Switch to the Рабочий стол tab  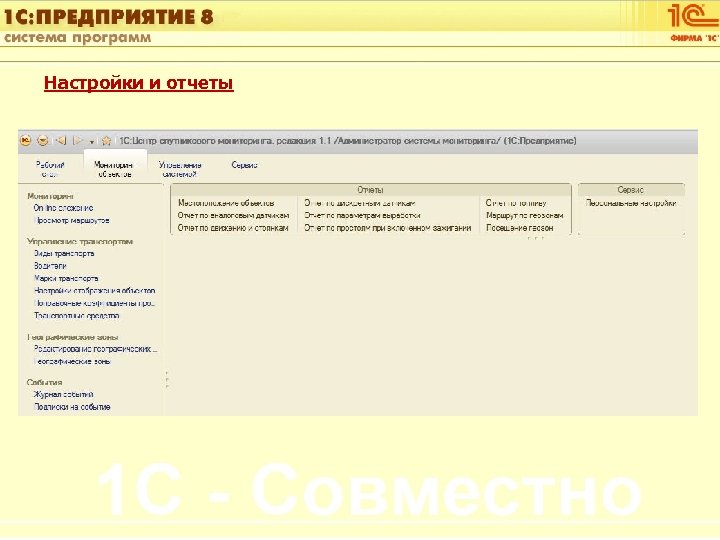[x=50, y=169]
